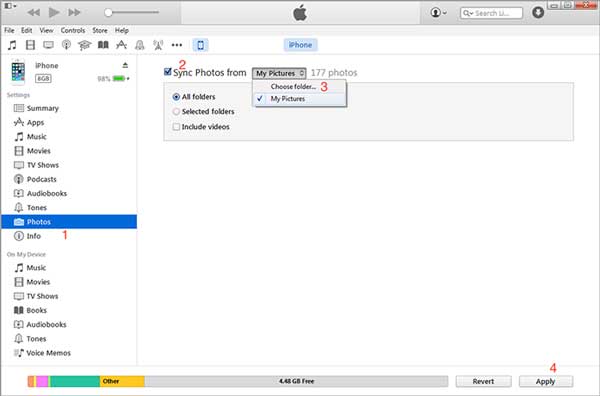
Task: Click the Apply button
Action: coord(546,381)
